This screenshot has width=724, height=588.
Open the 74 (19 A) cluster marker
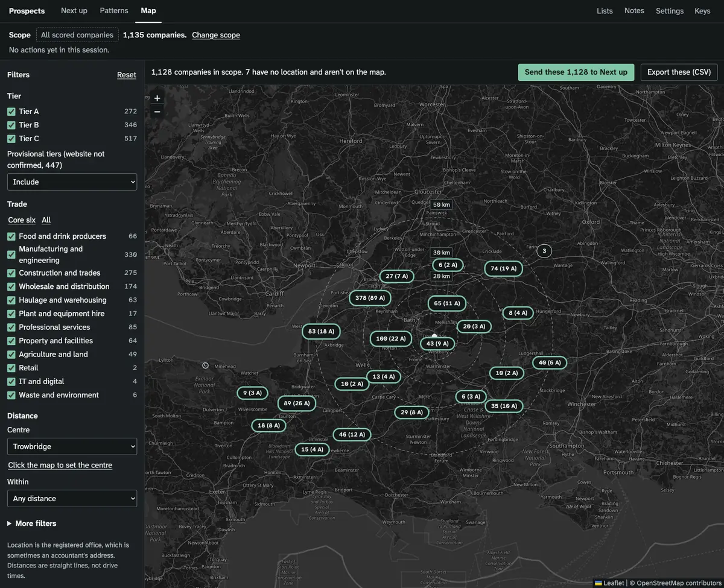tap(503, 268)
